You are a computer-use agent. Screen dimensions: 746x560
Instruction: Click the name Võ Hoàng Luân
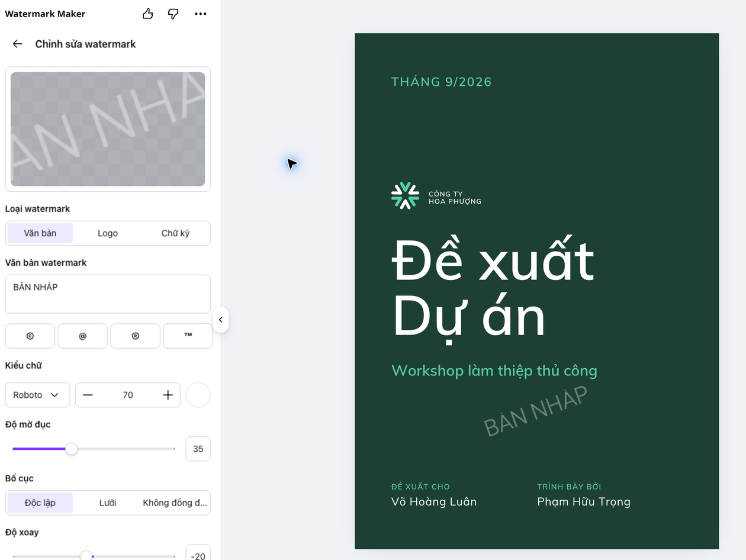(x=434, y=501)
